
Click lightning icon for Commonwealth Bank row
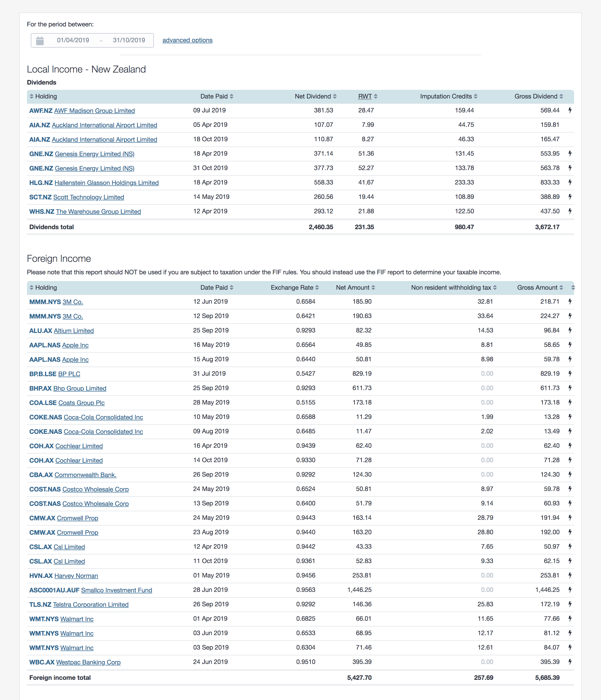click(570, 475)
